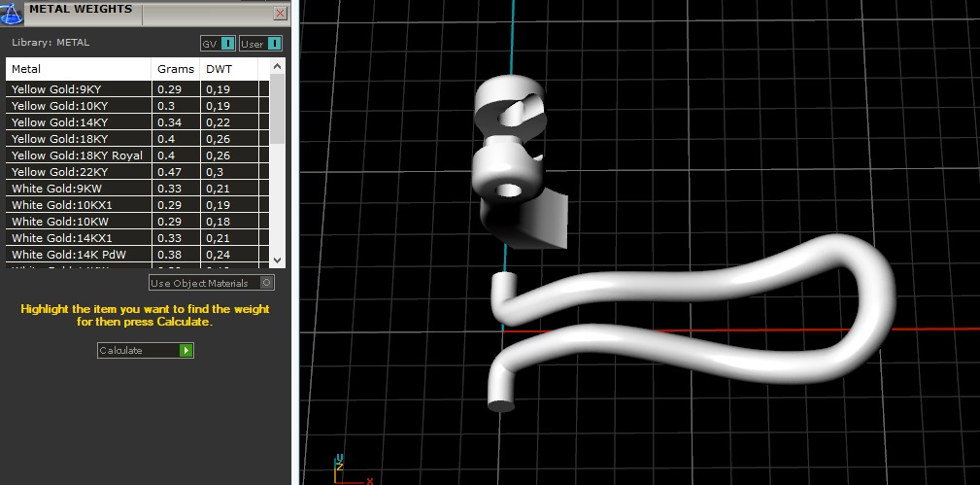Select the White Gold:10KX1 row

[x=138, y=205]
